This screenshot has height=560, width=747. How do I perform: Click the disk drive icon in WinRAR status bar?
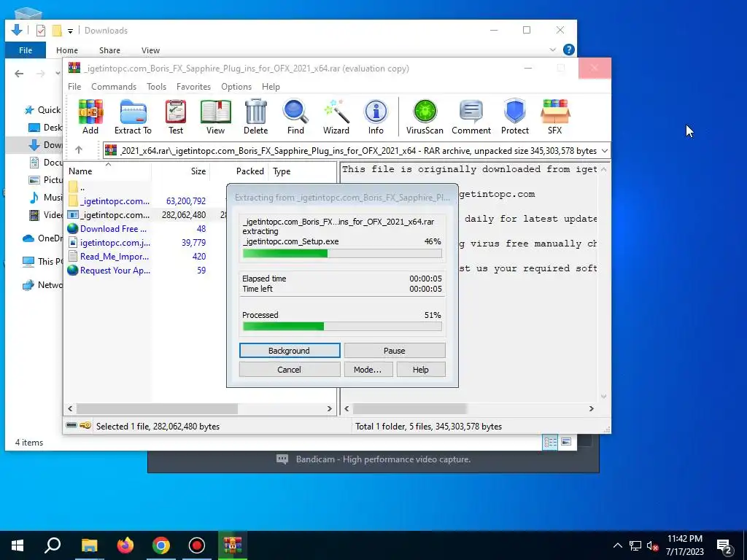click(x=71, y=426)
